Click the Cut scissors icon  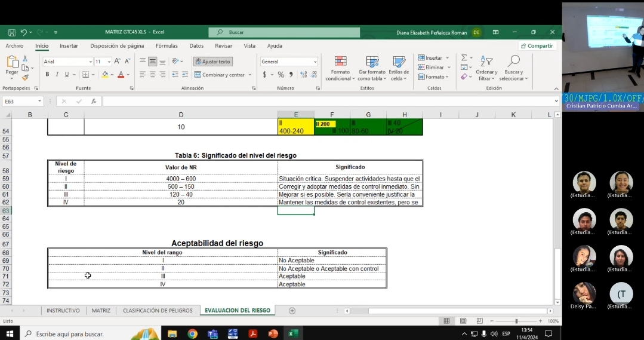click(25, 59)
